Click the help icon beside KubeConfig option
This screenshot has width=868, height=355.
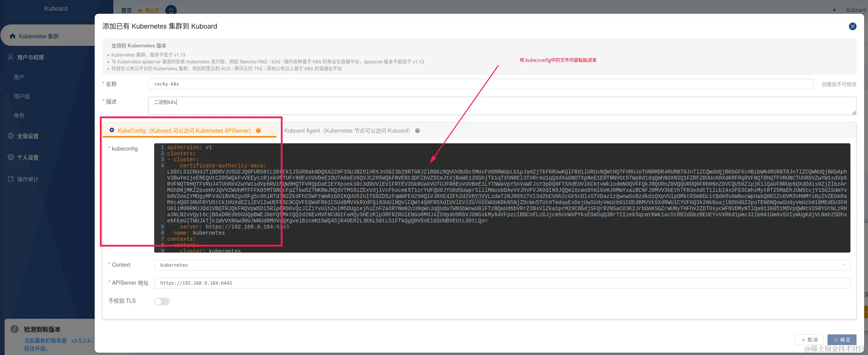258,131
